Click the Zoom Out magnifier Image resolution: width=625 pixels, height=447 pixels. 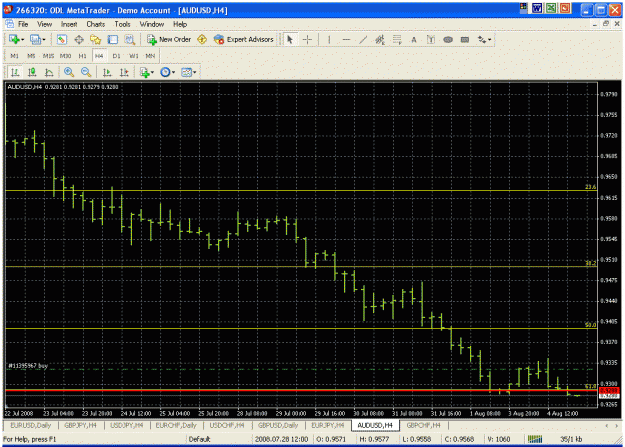[x=86, y=72]
